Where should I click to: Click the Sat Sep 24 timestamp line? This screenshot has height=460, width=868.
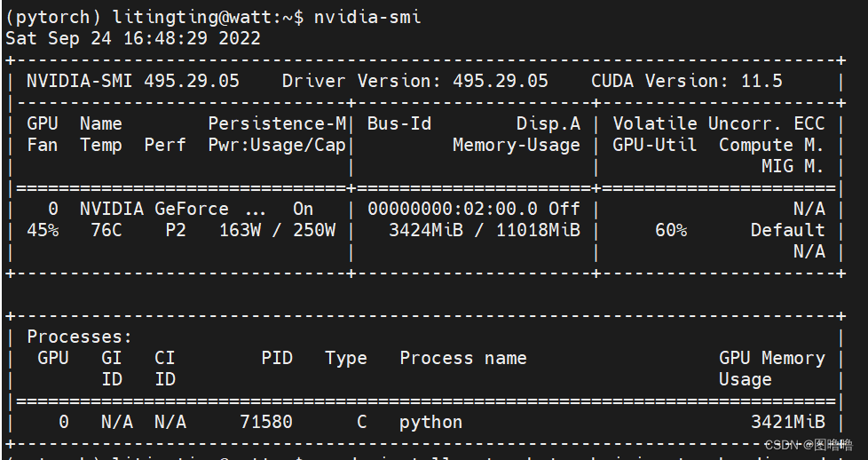[133, 38]
